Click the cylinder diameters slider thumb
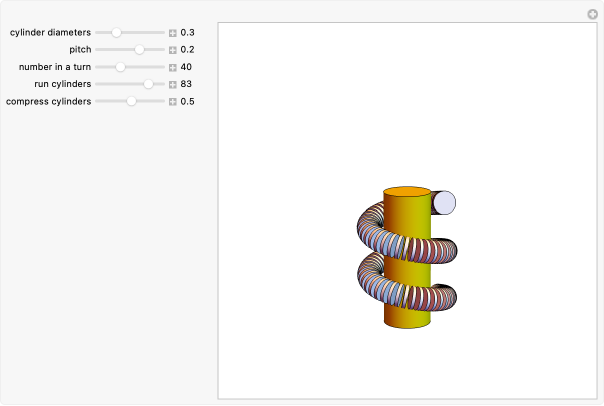604x406 pixels. [x=116, y=33]
